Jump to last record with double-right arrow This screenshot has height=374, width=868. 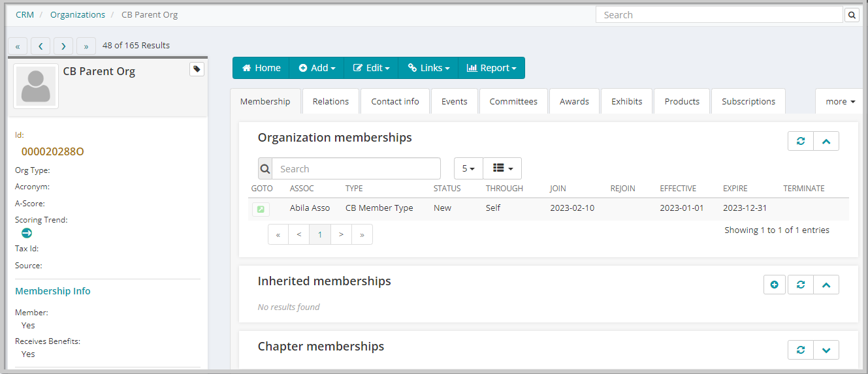click(x=86, y=46)
